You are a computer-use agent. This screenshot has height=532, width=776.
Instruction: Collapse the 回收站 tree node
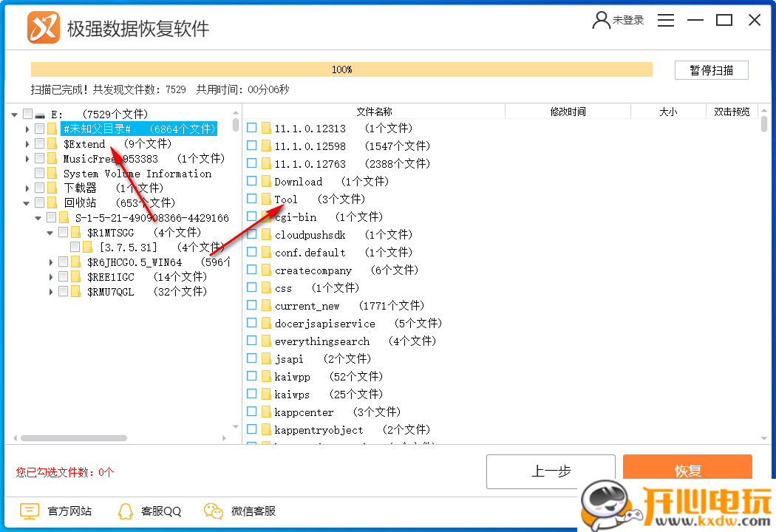pyautogui.click(x=26, y=203)
